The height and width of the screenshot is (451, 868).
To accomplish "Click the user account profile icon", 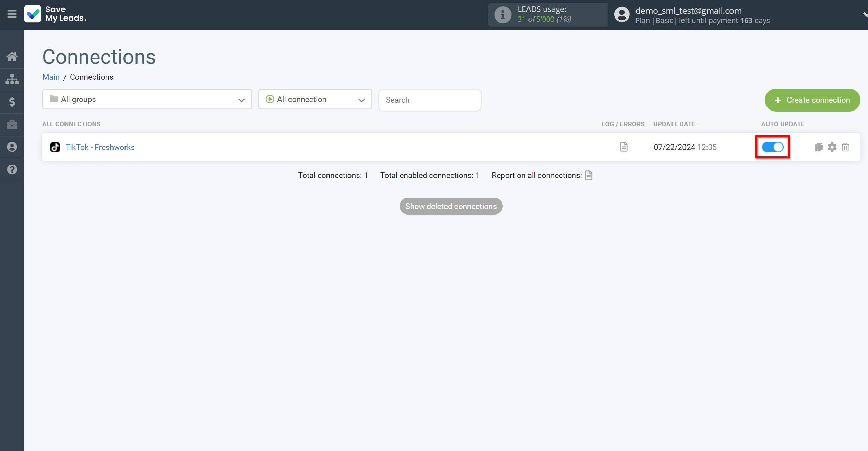I will coord(622,15).
